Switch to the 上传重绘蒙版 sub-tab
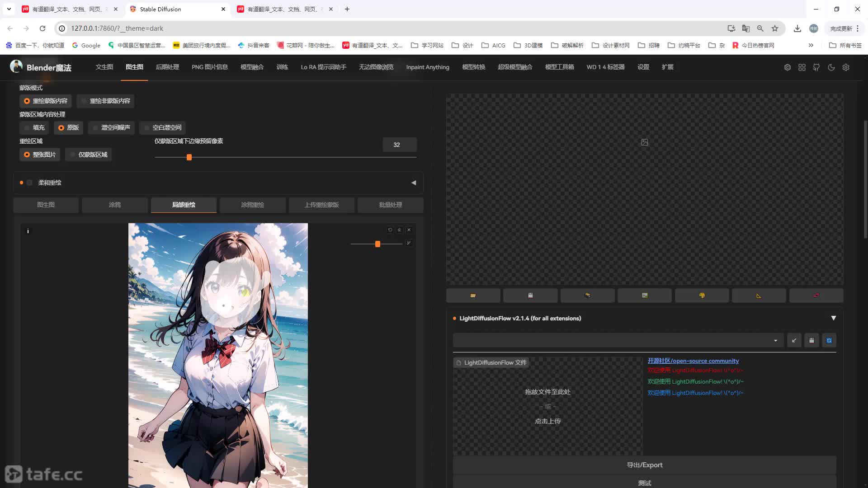868x488 pixels. click(321, 205)
